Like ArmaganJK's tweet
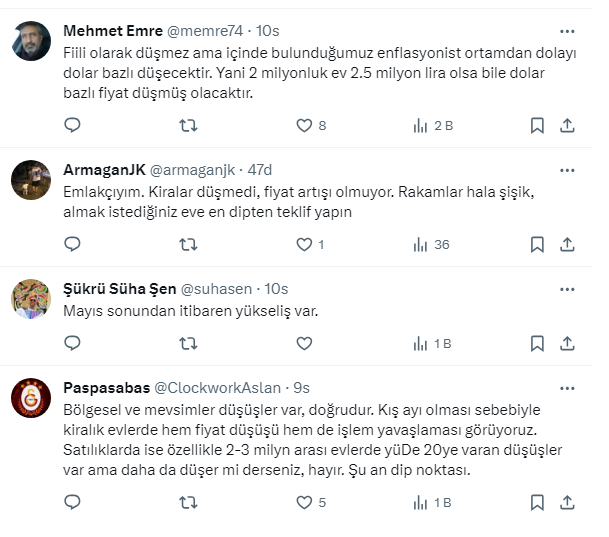The width and height of the screenshot is (609, 537). point(305,244)
